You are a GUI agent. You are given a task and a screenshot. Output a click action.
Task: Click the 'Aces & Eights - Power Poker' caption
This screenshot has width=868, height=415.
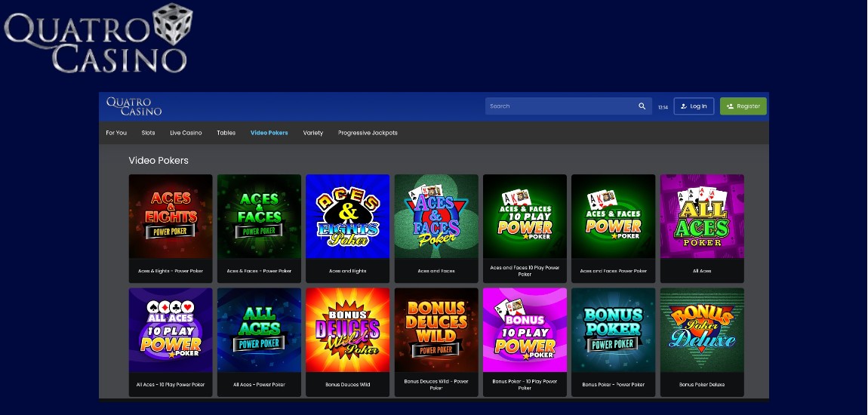click(171, 271)
